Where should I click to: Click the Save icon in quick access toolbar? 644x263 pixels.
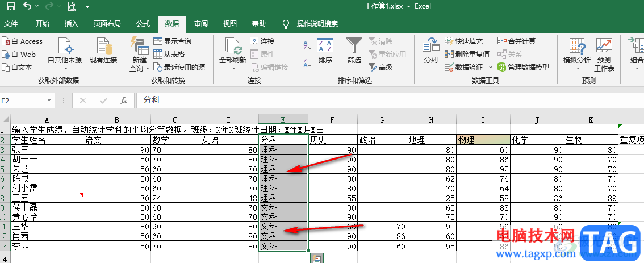[x=11, y=6]
